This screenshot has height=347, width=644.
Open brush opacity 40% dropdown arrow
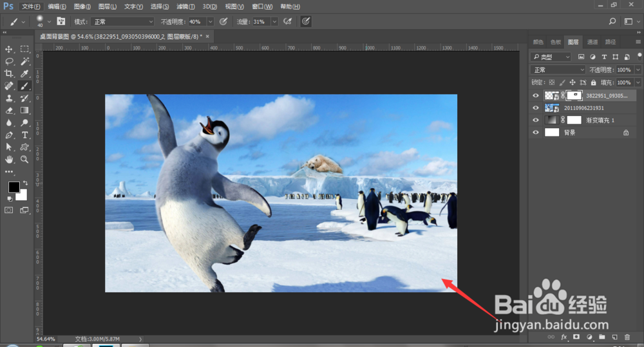click(x=211, y=21)
